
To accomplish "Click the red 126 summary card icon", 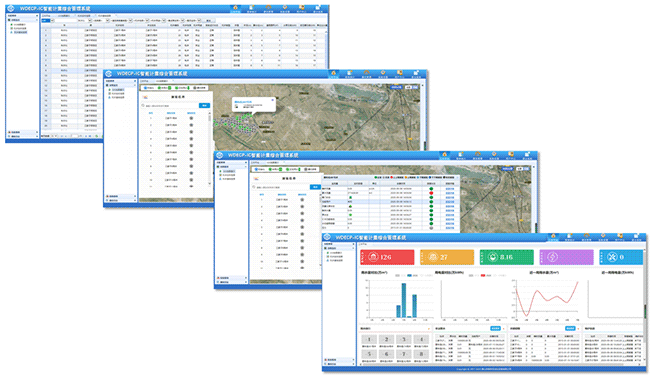I will (x=373, y=257).
